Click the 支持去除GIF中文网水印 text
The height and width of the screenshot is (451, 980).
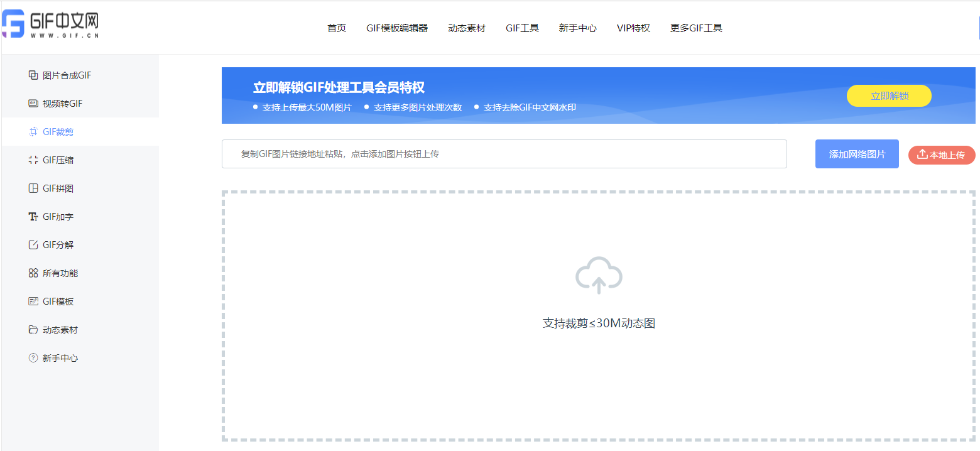click(530, 107)
